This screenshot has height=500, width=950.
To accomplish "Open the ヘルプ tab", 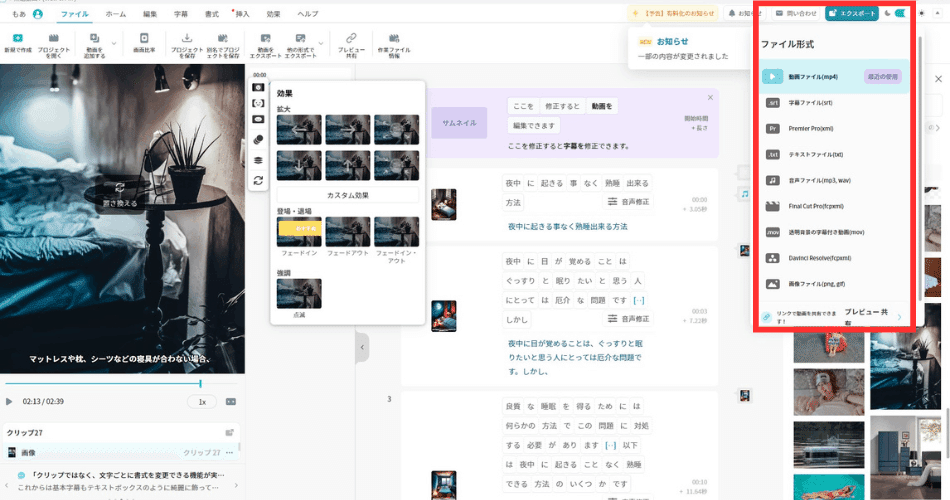I will click(x=308, y=14).
